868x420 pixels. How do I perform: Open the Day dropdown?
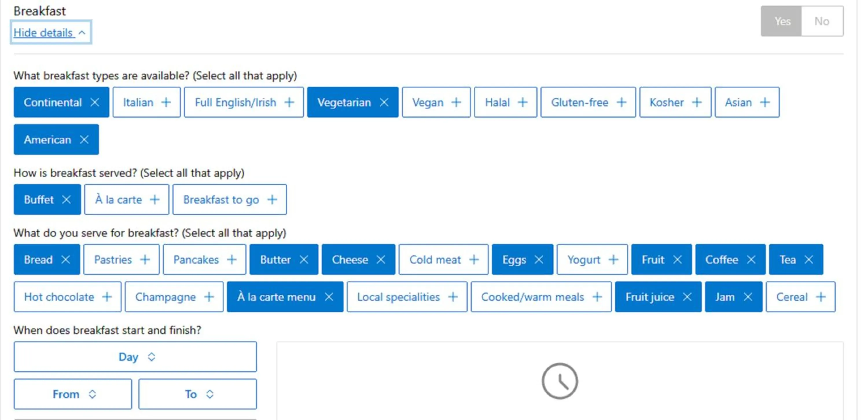(135, 357)
